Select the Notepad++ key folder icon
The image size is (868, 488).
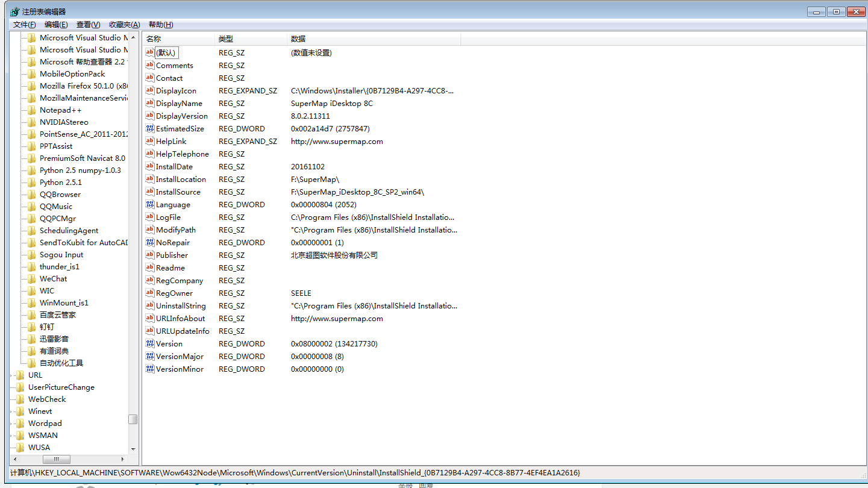pyautogui.click(x=31, y=110)
